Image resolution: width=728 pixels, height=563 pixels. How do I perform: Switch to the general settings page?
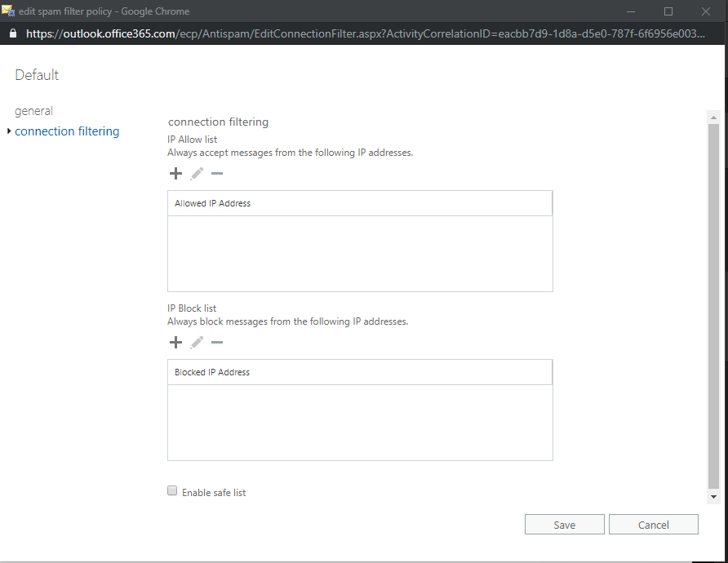pos(33,110)
